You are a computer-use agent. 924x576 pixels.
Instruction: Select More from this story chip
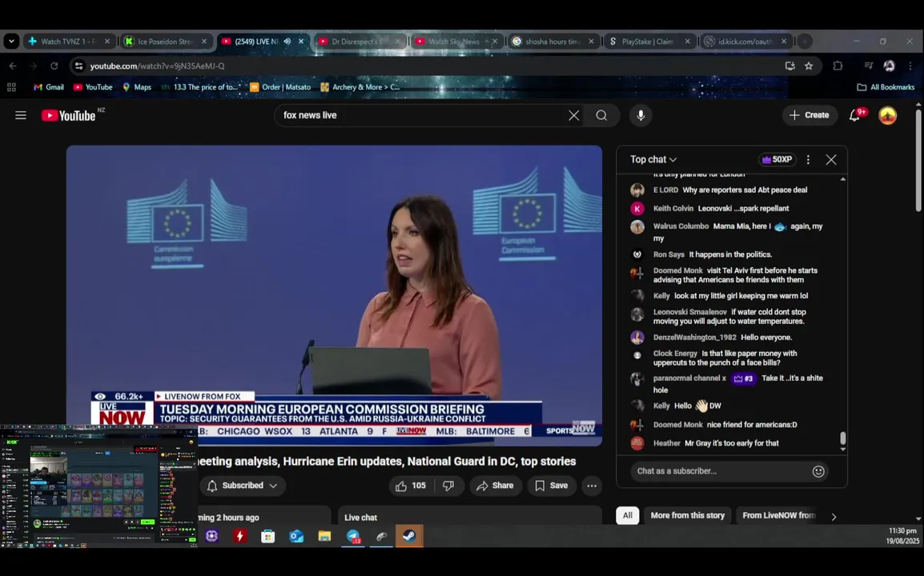(687, 515)
